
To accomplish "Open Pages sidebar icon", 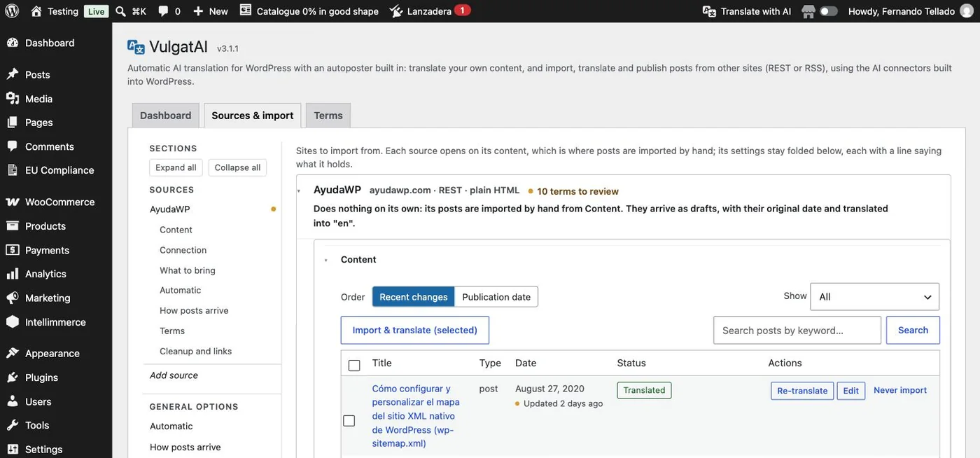I will 13,123.
